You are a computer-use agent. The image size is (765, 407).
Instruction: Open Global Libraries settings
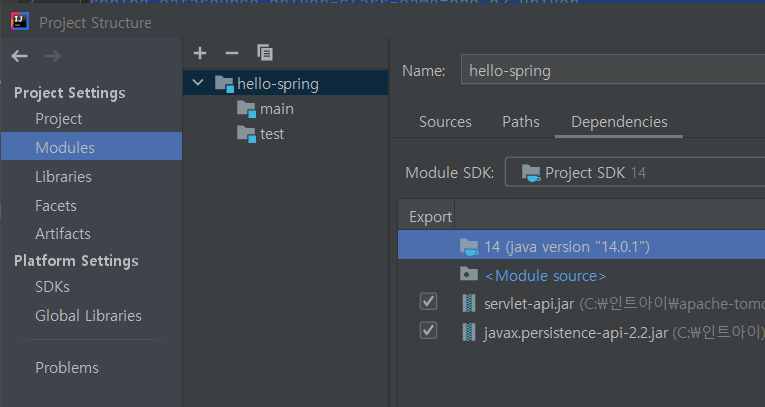[x=88, y=316]
